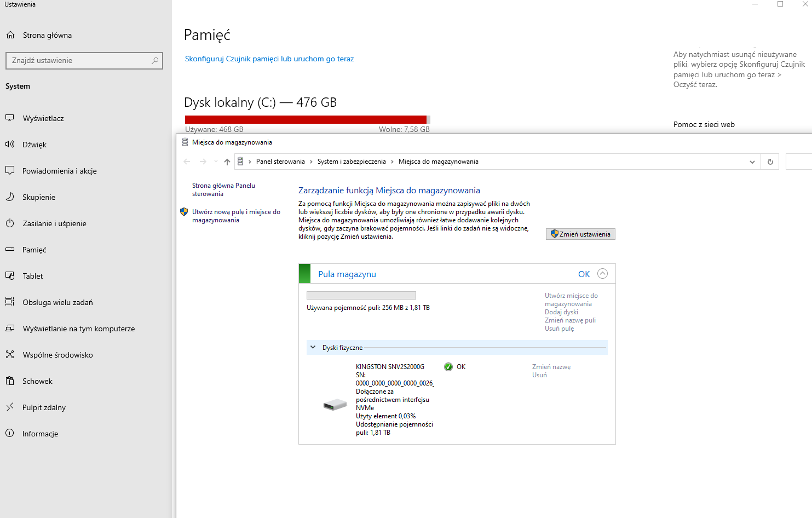The image size is (812, 518).
Task: Go up one level with the up arrow
Action: (227, 162)
